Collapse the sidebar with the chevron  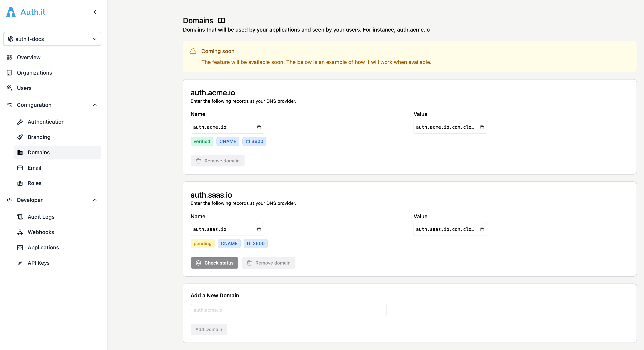click(x=95, y=12)
